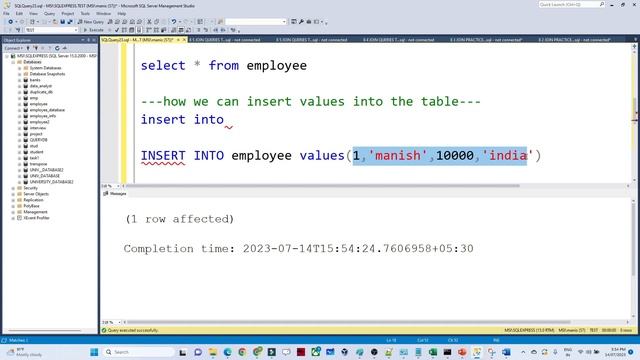Image resolution: width=640 pixels, height=360 pixels.
Task: Click the Refresh icon in Object Explorer toolbar
Action: tap(57, 48)
